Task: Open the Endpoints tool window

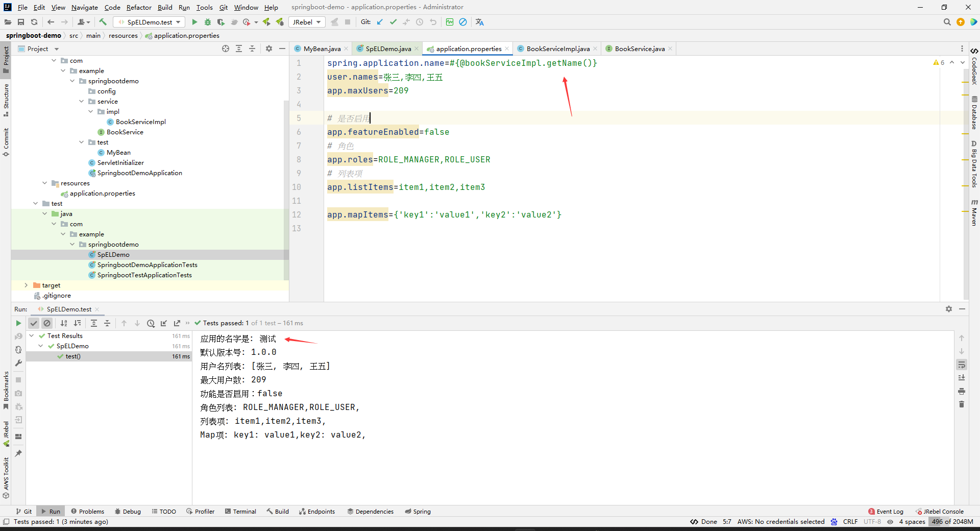Action: pyautogui.click(x=317, y=511)
